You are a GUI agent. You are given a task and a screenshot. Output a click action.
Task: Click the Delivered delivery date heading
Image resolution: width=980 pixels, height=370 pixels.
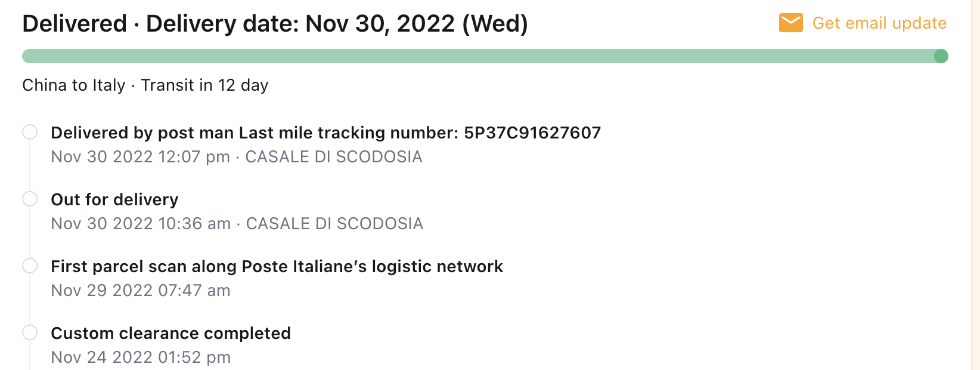pyautogui.click(x=275, y=24)
